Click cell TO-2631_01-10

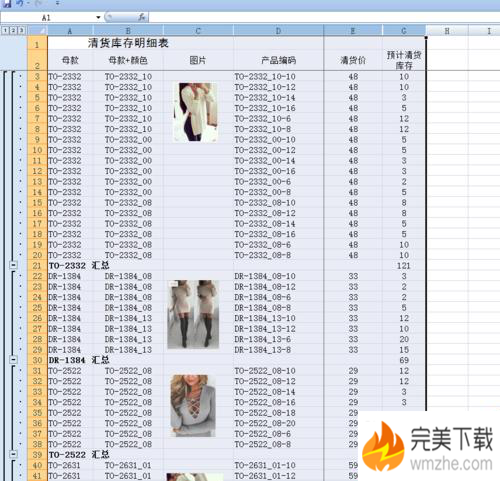[265, 465]
